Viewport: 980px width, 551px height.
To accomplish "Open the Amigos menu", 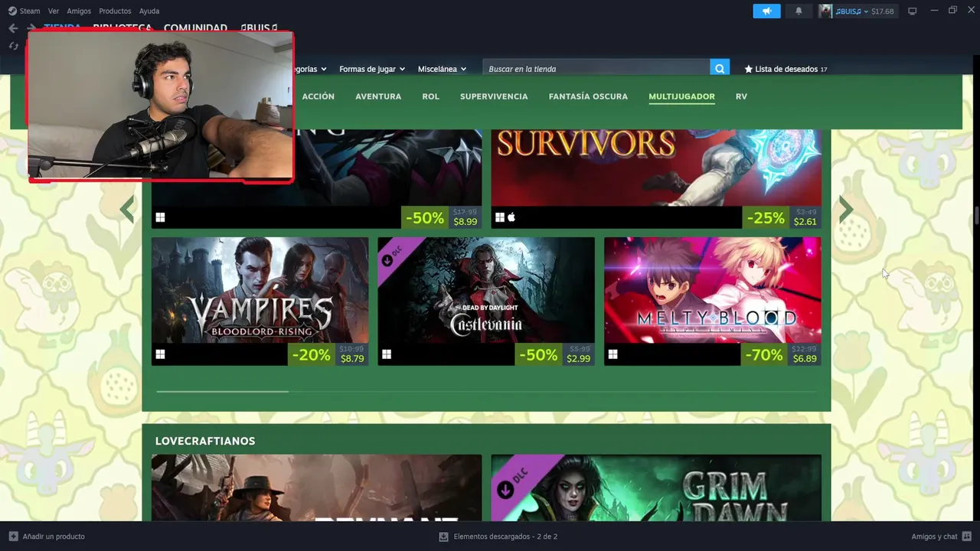I will (x=79, y=11).
